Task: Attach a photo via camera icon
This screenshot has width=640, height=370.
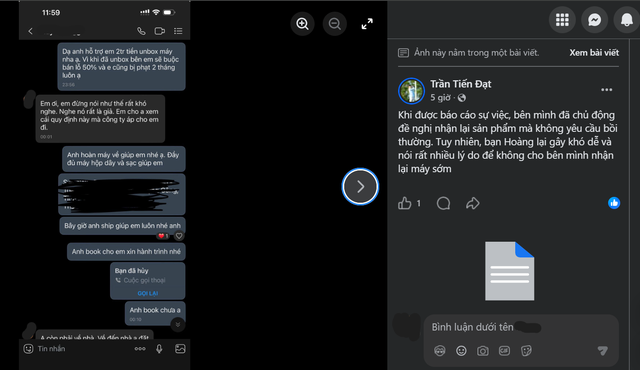Action: [483, 351]
